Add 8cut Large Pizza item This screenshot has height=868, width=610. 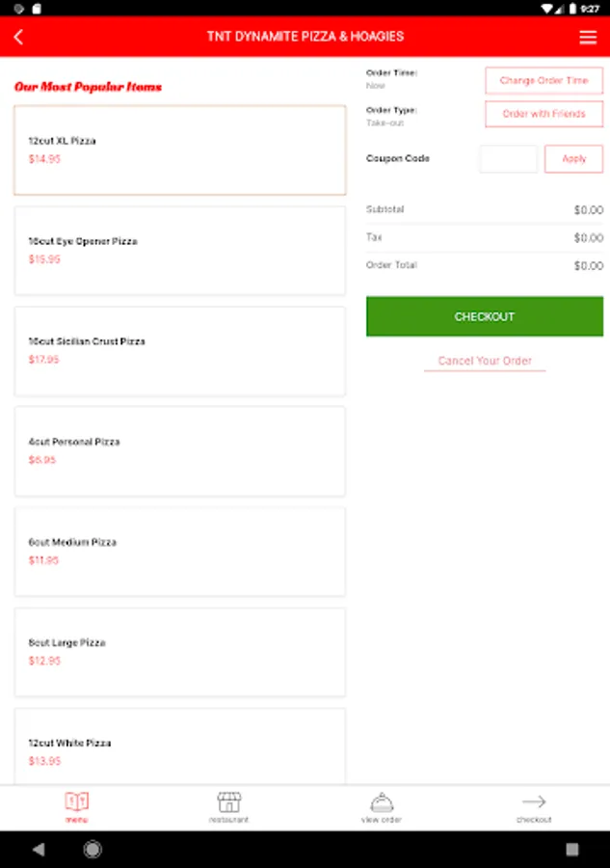[180, 652]
